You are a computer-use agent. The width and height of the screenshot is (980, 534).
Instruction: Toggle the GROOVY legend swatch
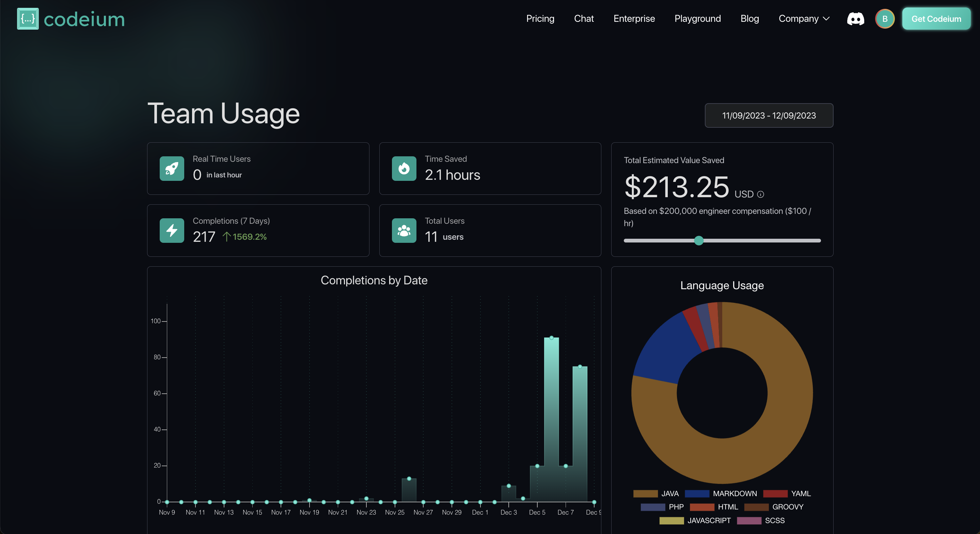[756, 507]
